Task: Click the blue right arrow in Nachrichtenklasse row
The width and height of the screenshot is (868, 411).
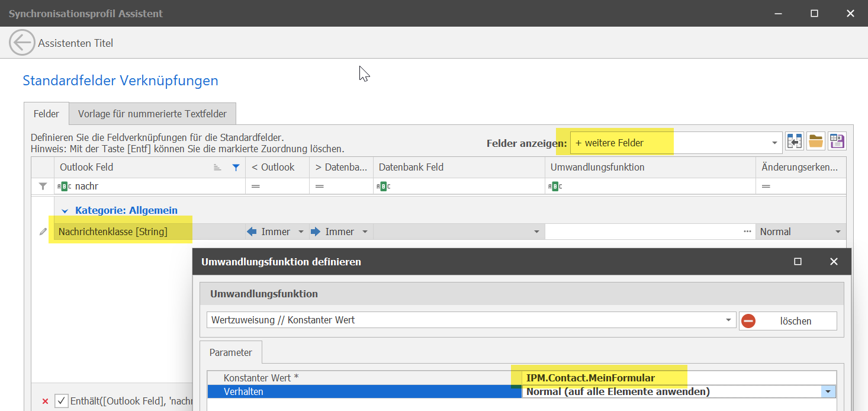Action: [316, 232]
